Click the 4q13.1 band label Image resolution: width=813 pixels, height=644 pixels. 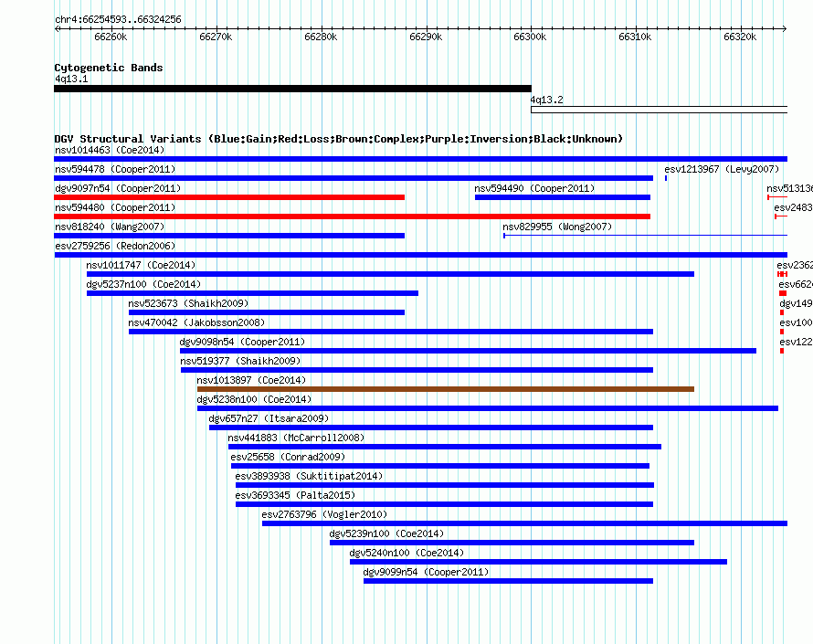pos(71,79)
